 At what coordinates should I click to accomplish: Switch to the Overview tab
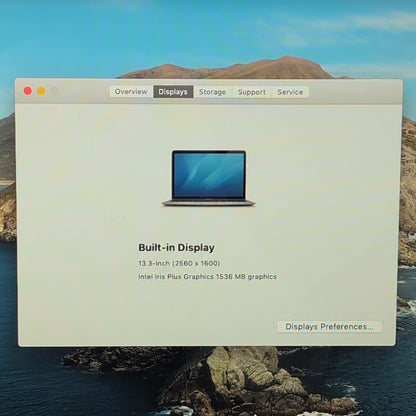[x=131, y=92]
